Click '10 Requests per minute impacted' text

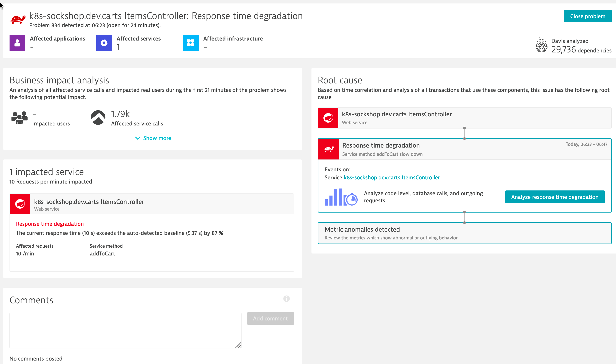click(x=51, y=182)
